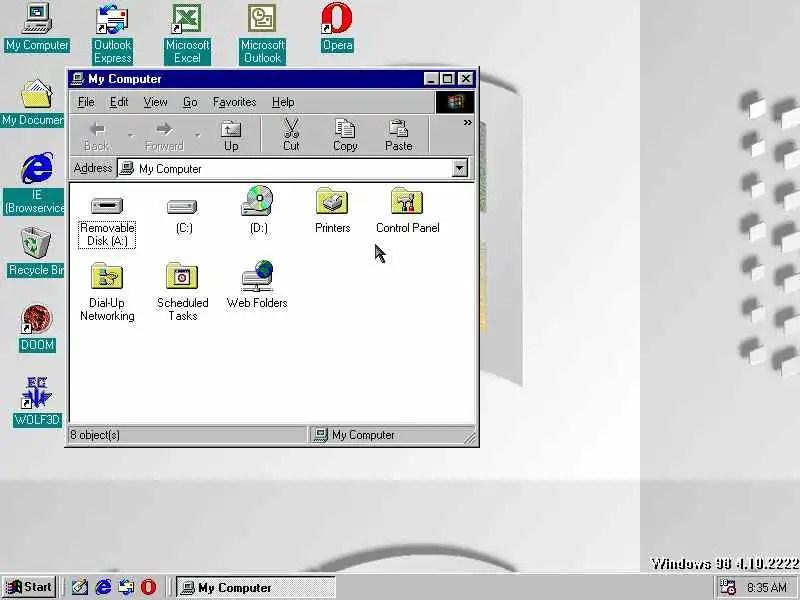Select the Web Folders icon
This screenshot has height=600, width=800.
click(x=258, y=276)
